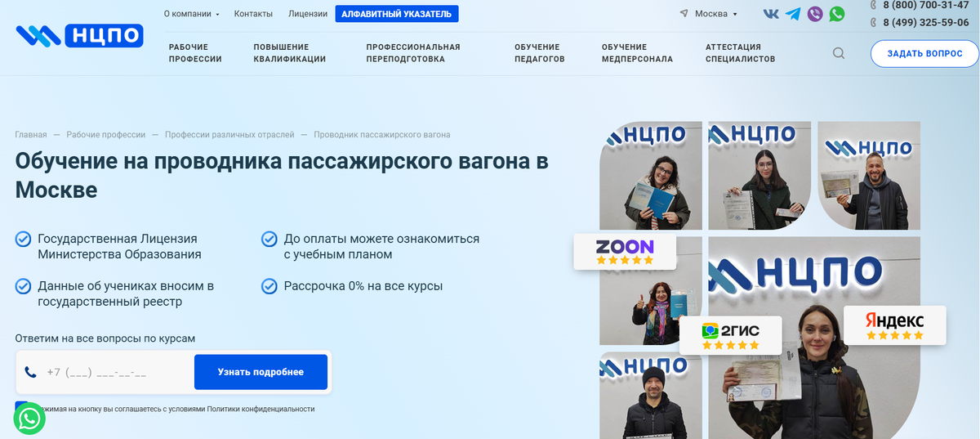
Task: Click checkmark icon beside До оплаты можете
Action: coord(269,239)
